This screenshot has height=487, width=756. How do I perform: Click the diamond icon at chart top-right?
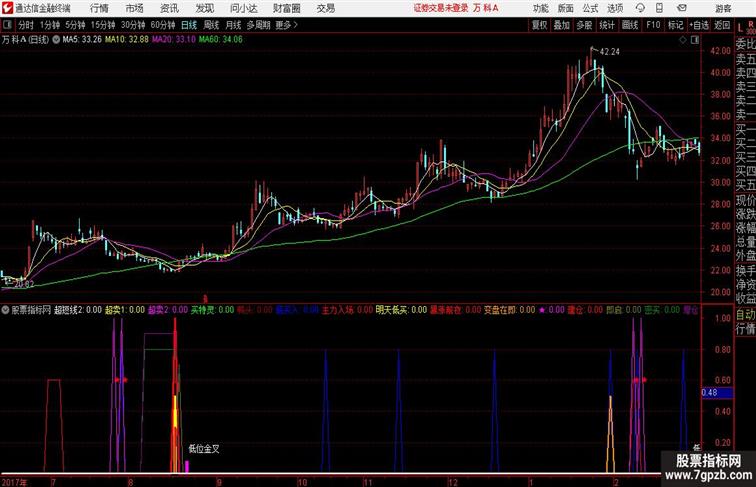[683, 40]
